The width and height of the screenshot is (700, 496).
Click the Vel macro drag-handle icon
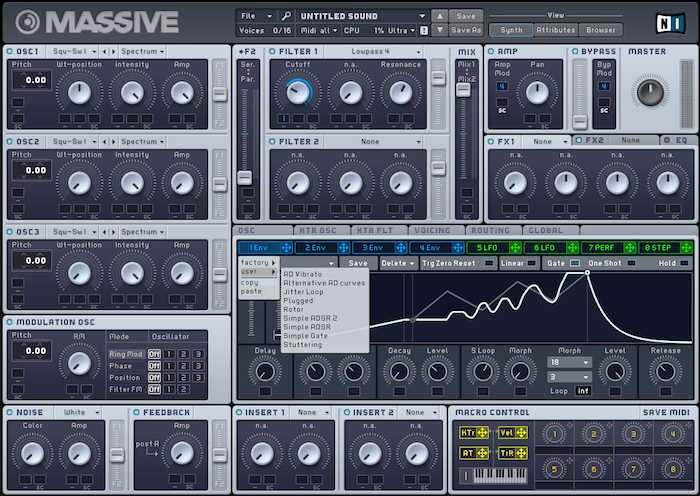pyautogui.click(x=521, y=432)
